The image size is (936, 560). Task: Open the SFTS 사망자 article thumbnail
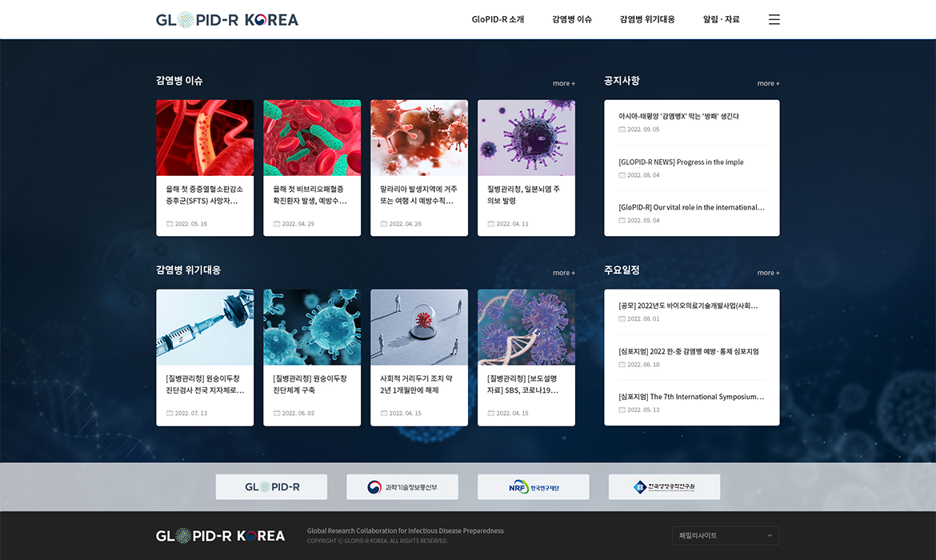coord(205,138)
